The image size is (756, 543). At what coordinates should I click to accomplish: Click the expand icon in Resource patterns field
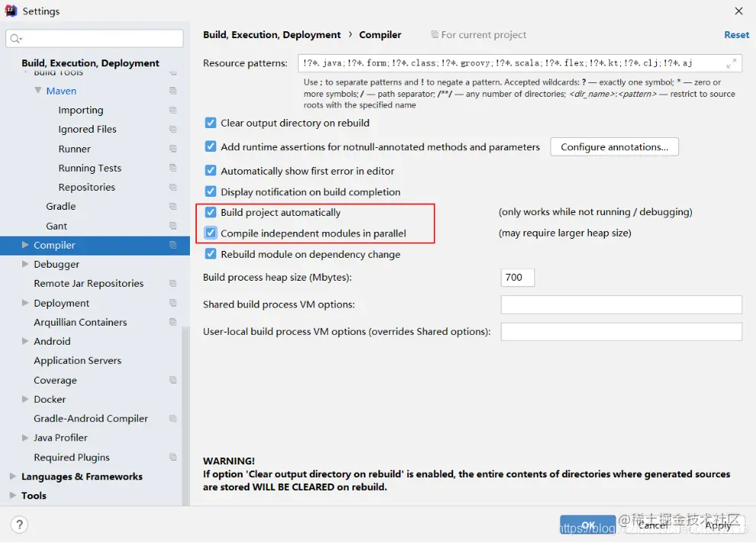(731, 63)
